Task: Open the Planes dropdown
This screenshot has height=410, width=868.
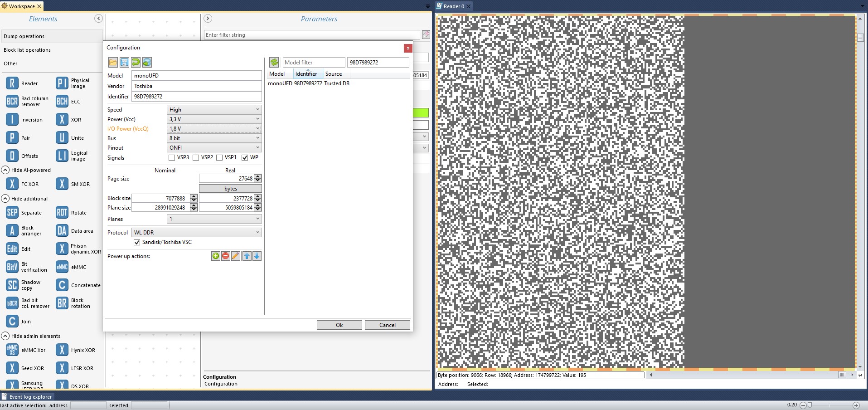Action: 214,219
